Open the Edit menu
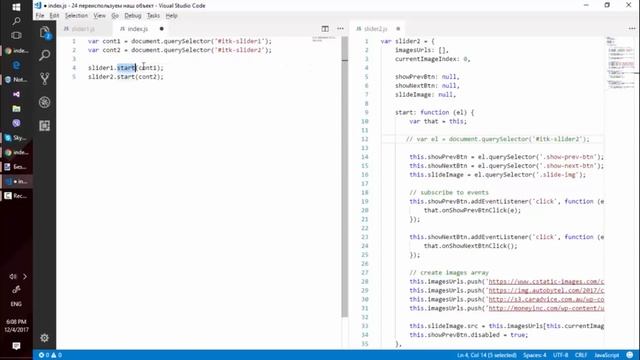The image size is (640, 360). click(54, 16)
